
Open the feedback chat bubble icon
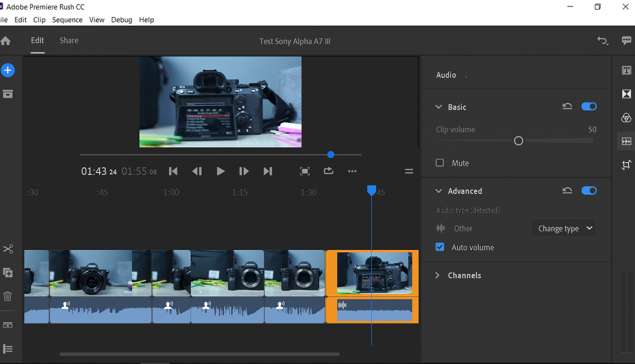[626, 40]
